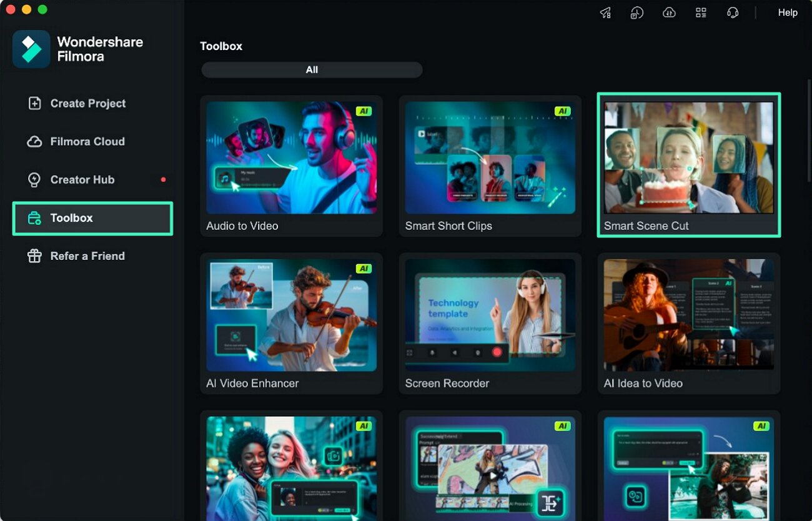
Task: Click the Filmora Cloud icon
Action: 34,142
